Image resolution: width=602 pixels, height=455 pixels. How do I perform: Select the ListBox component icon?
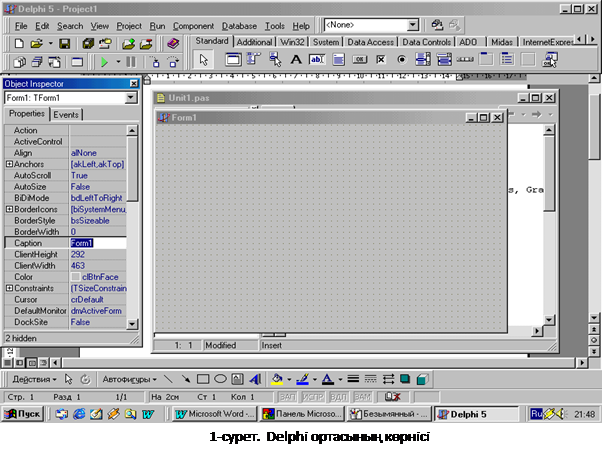(423, 60)
